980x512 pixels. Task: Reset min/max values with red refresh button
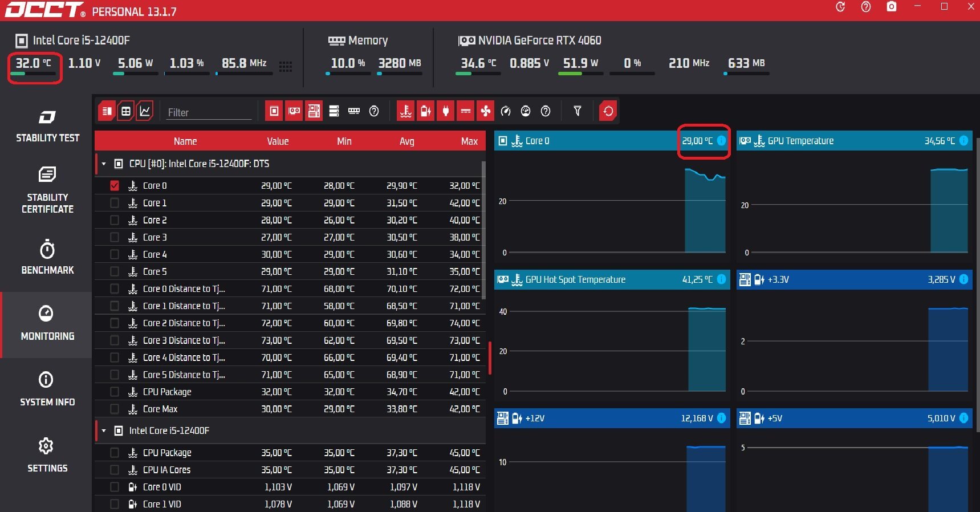(x=608, y=111)
